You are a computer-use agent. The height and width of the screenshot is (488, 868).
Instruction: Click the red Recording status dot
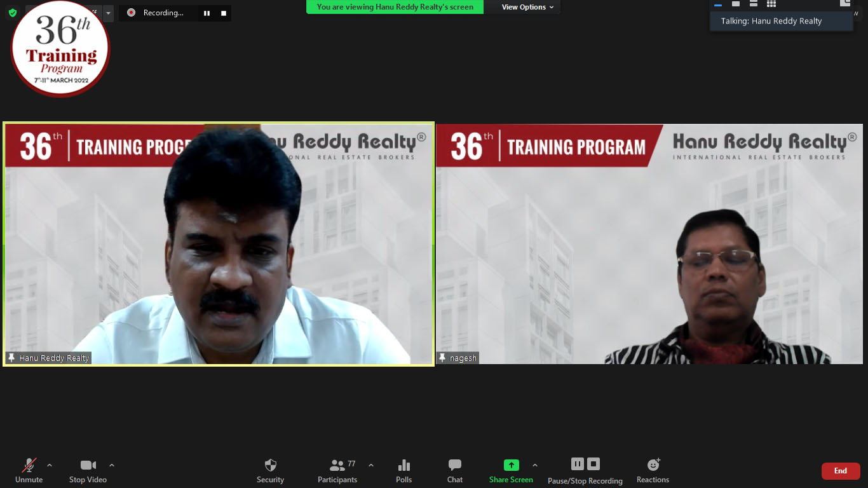click(131, 13)
